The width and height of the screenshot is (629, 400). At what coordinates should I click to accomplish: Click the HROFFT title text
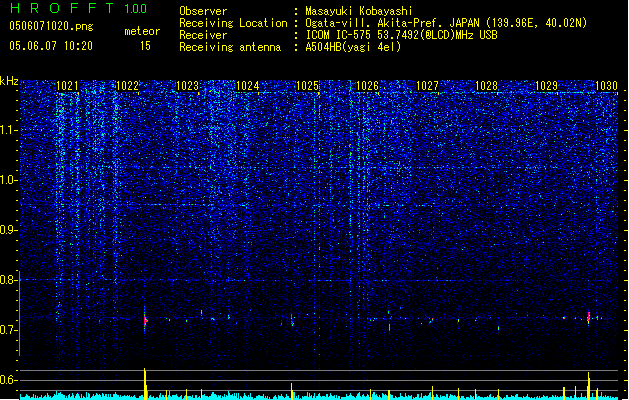(x=62, y=8)
